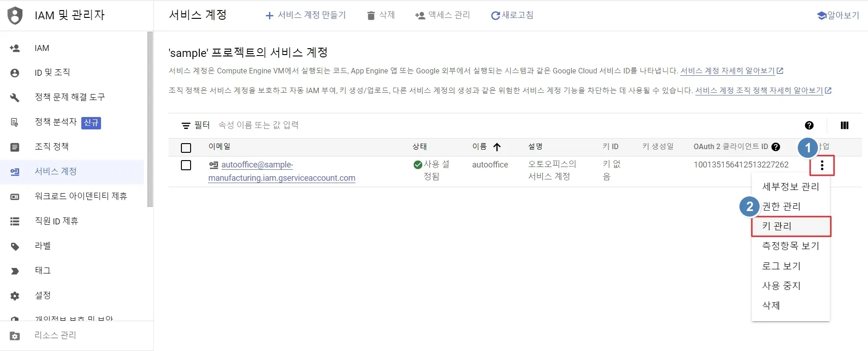Open the autooffice row three-dot actions menu
Viewport: 868px width, 351px height.
click(x=822, y=166)
